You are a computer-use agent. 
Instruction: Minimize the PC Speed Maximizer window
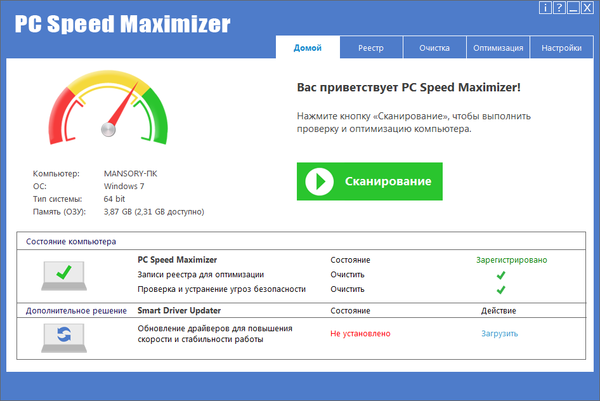(x=573, y=7)
